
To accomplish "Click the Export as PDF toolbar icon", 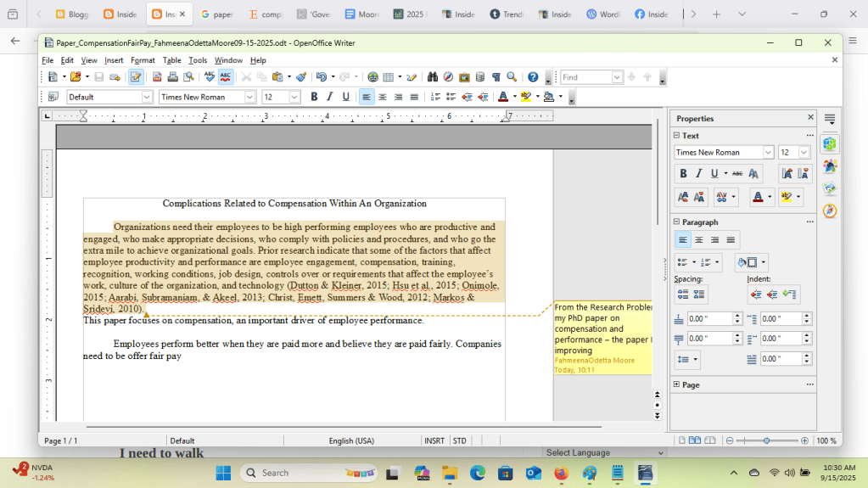I will pos(157,77).
